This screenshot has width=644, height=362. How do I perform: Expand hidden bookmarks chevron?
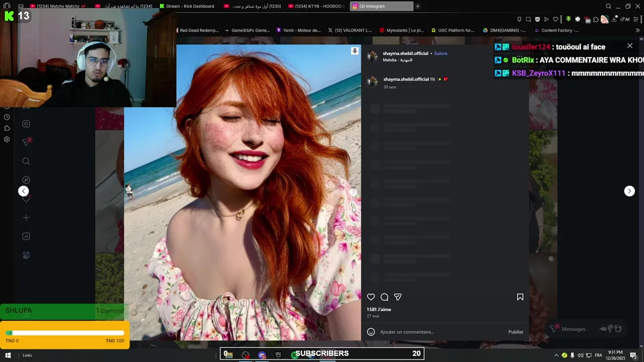pyautogui.click(x=638, y=30)
